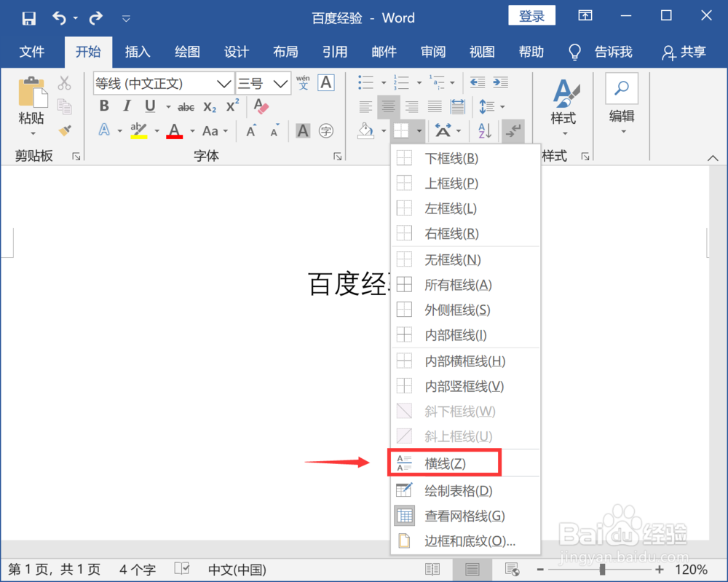This screenshot has width=728, height=582.
Task: Expand the bullets list dropdown arrow
Action: 384,83
